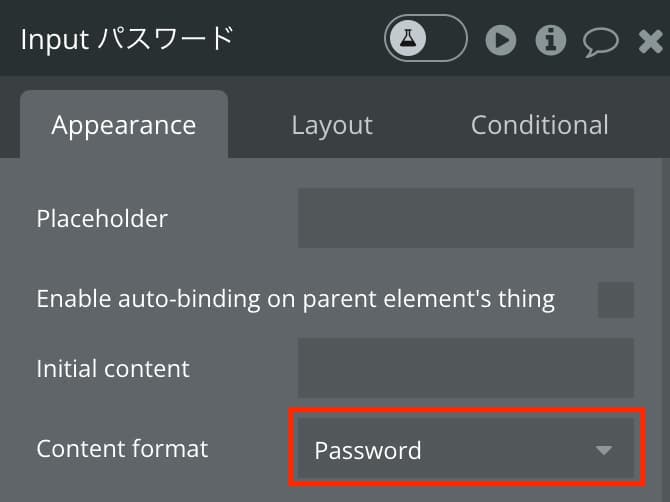
Task: Enable auto-binding on parent element's thing checkbox
Action: click(x=616, y=299)
